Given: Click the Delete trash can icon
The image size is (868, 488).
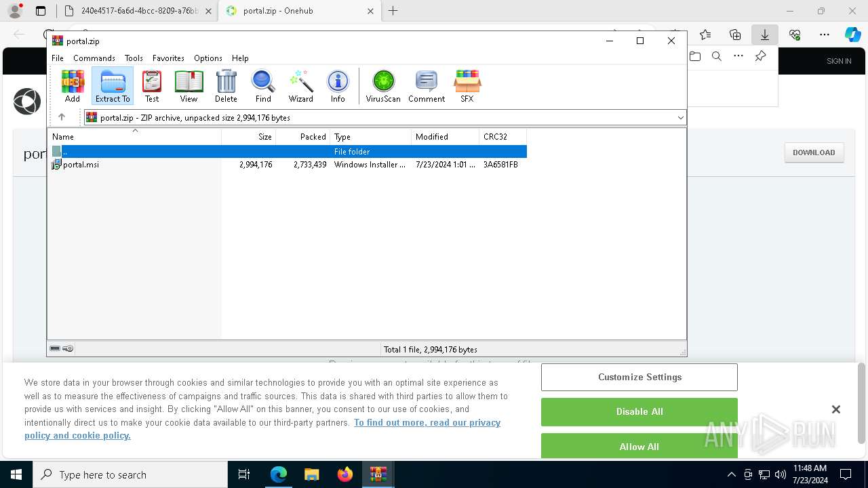Looking at the screenshot, I should [226, 86].
